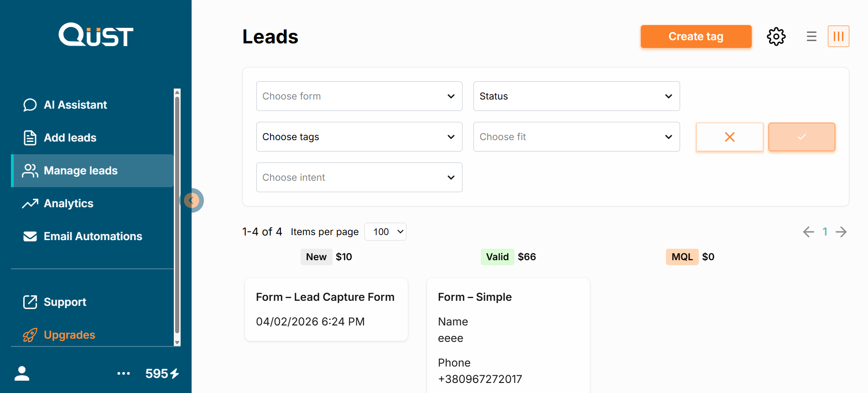Click the user profile icon

click(x=22, y=373)
